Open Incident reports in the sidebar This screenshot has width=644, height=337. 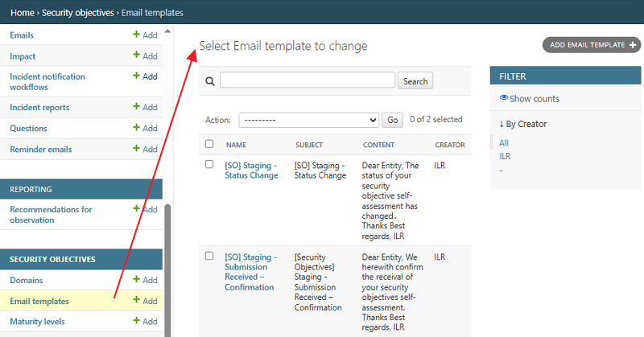pos(39,108)
